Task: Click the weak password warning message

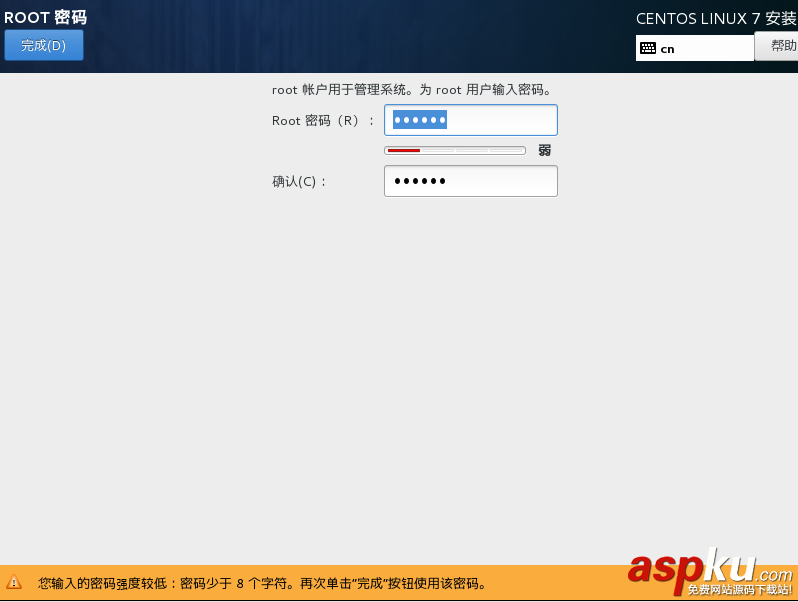Action: (x=262, y=583)
